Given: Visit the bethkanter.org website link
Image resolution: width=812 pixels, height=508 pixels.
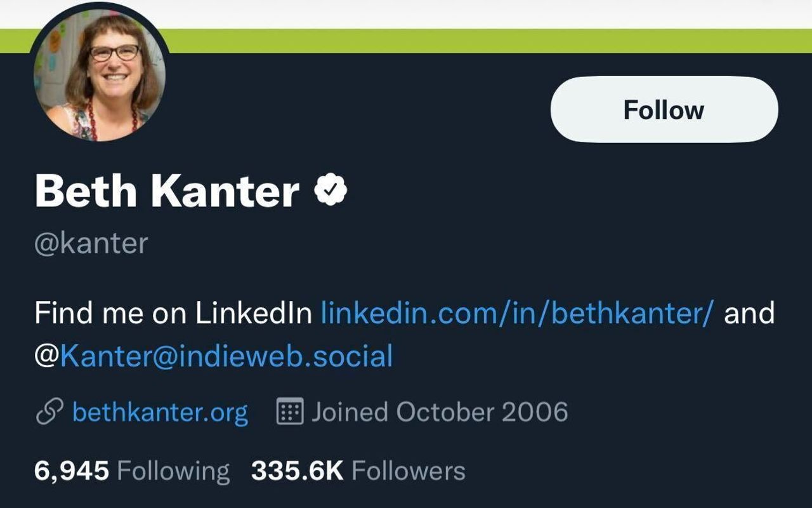Looking at the screenshot, I should click(x=160, y=412).
